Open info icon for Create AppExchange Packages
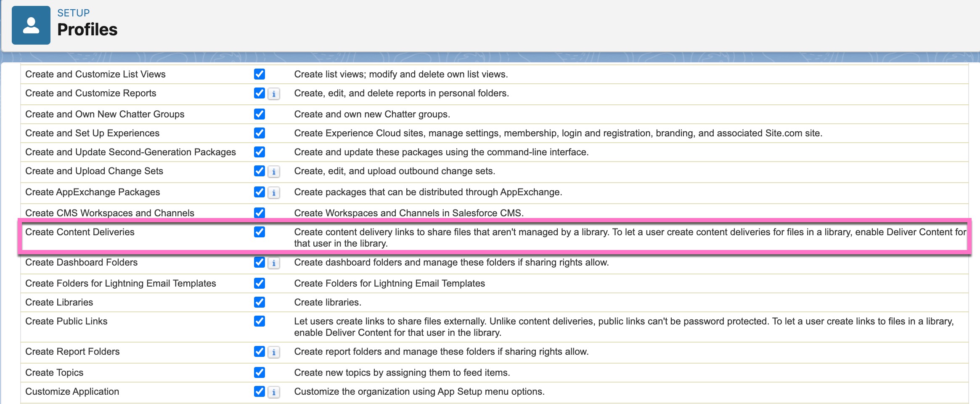Viewport: 980px width, 404px height. pos(274,193)
